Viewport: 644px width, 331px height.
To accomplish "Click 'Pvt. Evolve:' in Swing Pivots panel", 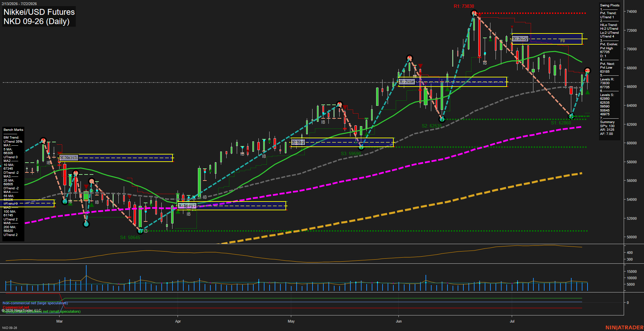I will pos(609,44).
